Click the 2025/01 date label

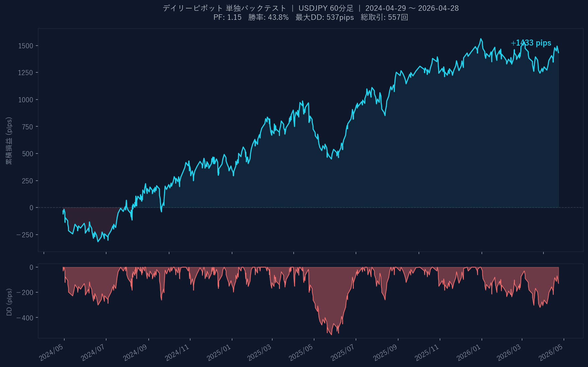[219, 353]
